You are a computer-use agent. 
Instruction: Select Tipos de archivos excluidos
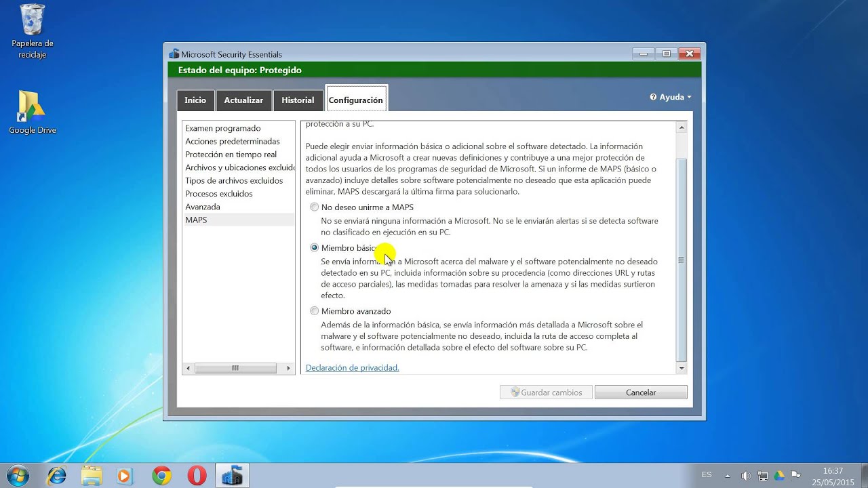[x=239, y=181]
